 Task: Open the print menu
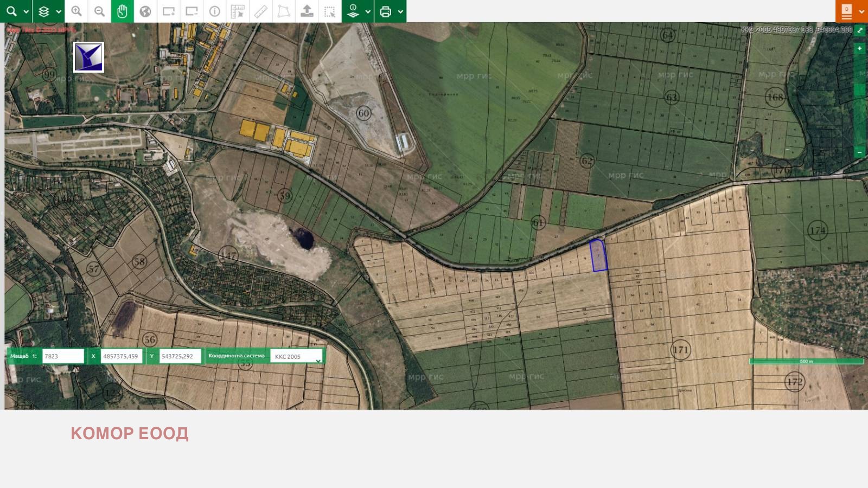[x=386, y=11]
